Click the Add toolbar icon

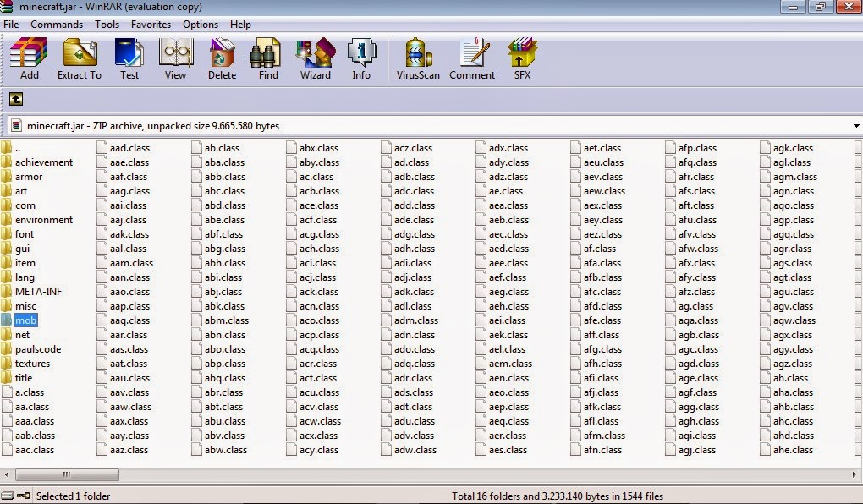tap(29, 59)
